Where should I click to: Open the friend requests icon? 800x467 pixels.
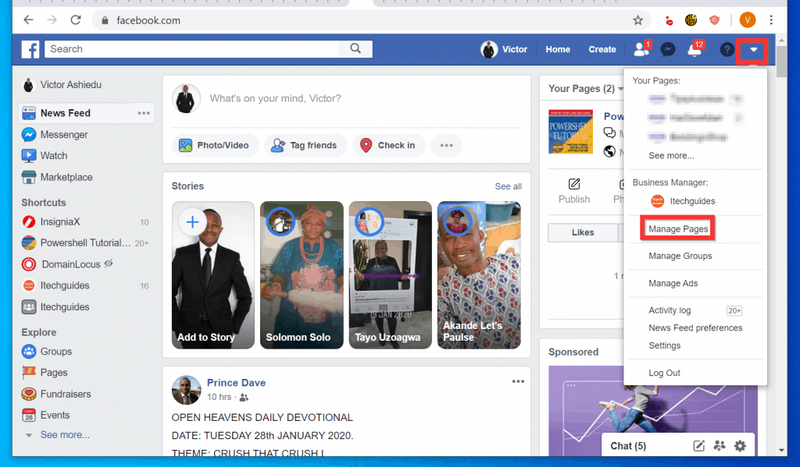(x=641, y=49)
